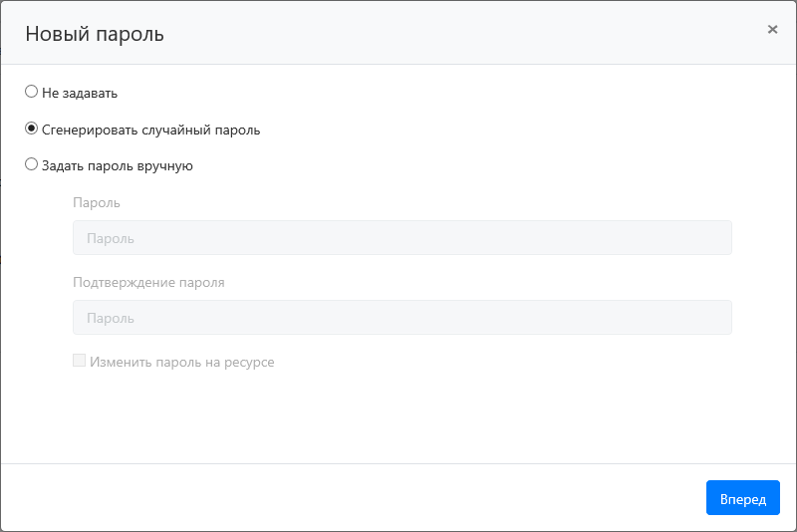Click the Не задавать label text
The image size is (797, 532).
(80, 93)
